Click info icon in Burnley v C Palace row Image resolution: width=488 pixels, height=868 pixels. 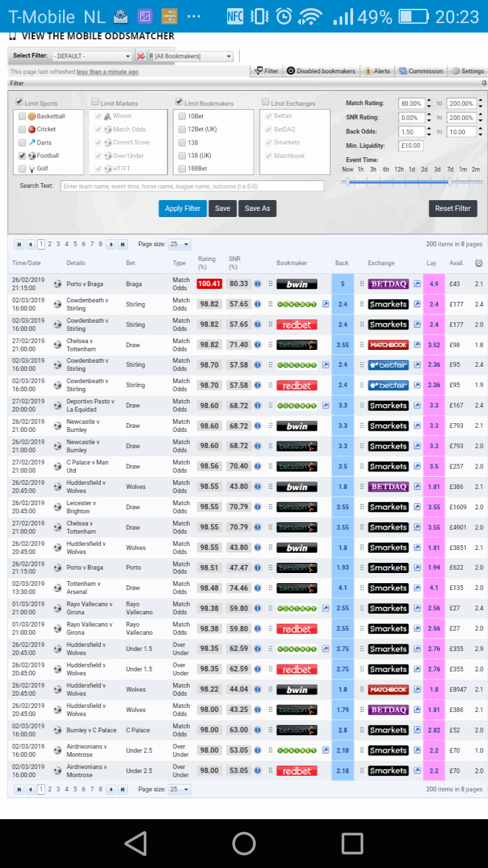(258, 730)
